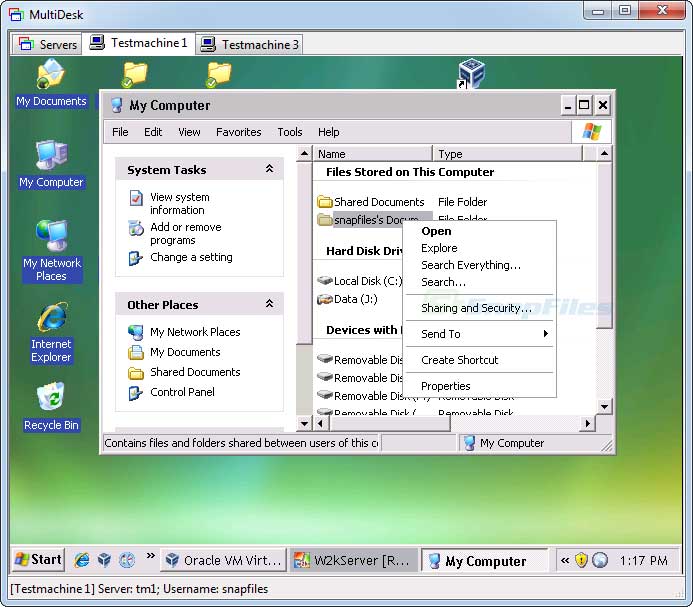Click Internet Explorer quick launch icon
693x607 pixels.
[82, 560]
